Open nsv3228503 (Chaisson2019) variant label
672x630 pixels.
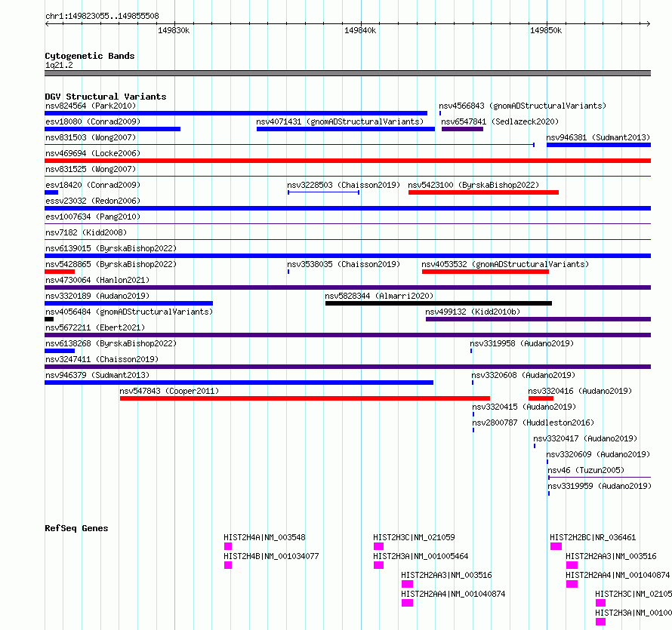(344, 185)
